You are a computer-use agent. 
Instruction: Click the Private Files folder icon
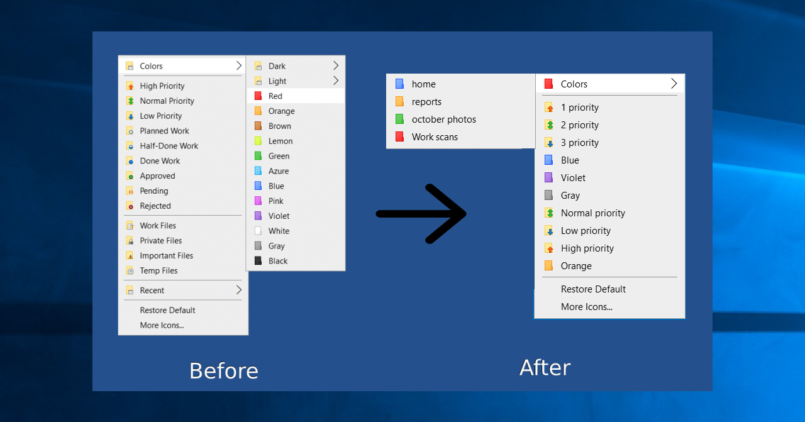[130, 241]
